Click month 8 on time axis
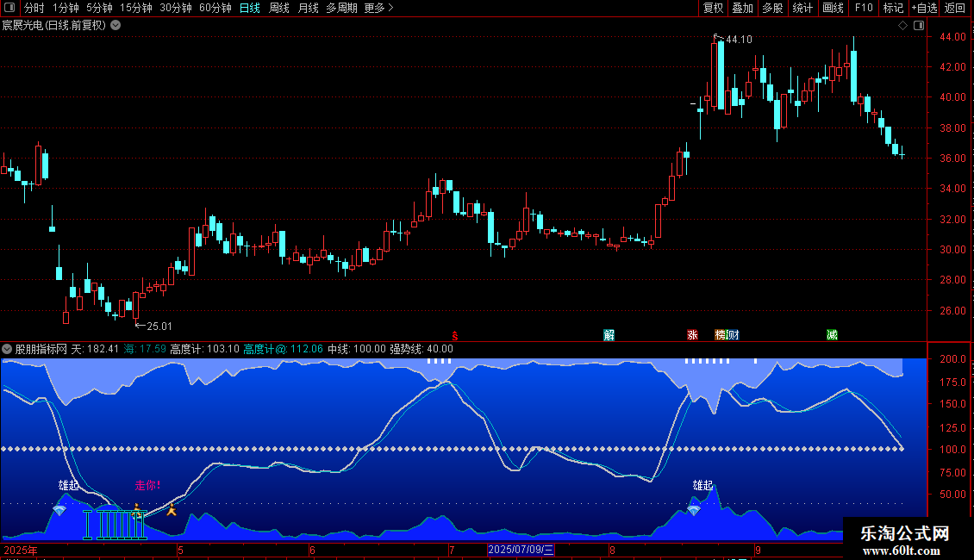This screenshot has width=974, height=560. pyautogui.click(x=612, y=550)
